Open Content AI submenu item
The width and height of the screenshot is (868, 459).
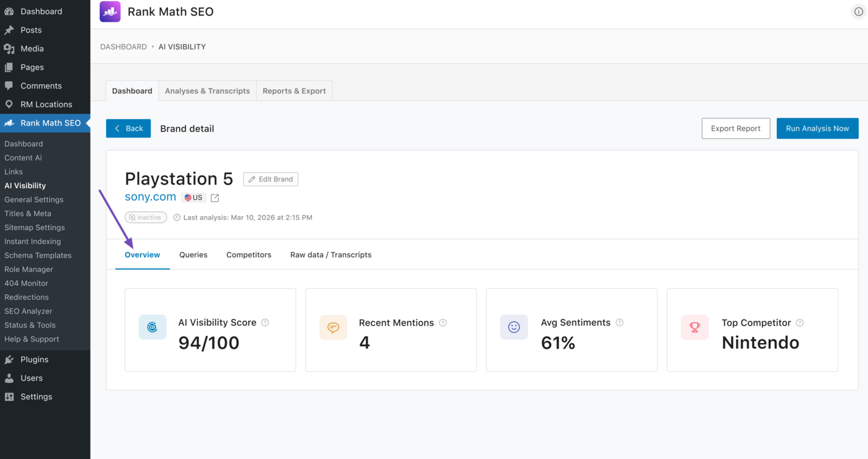pyautogui.click(x=23, y=157)
